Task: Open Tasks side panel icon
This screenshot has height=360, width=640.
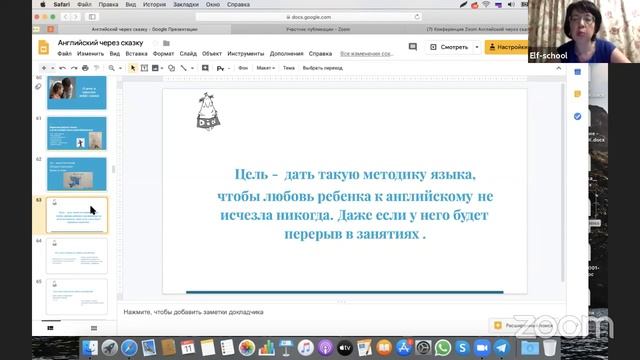Action: [x=578, y=117]
